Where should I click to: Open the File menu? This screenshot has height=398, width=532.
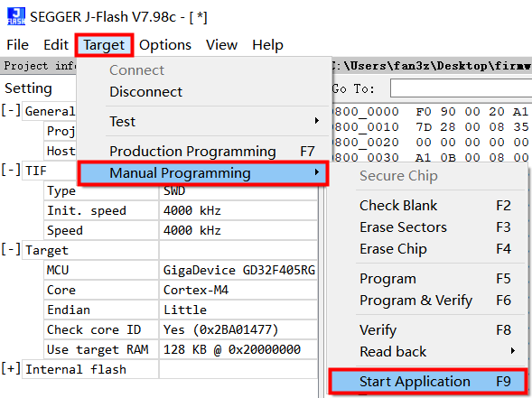click(18, 45)
